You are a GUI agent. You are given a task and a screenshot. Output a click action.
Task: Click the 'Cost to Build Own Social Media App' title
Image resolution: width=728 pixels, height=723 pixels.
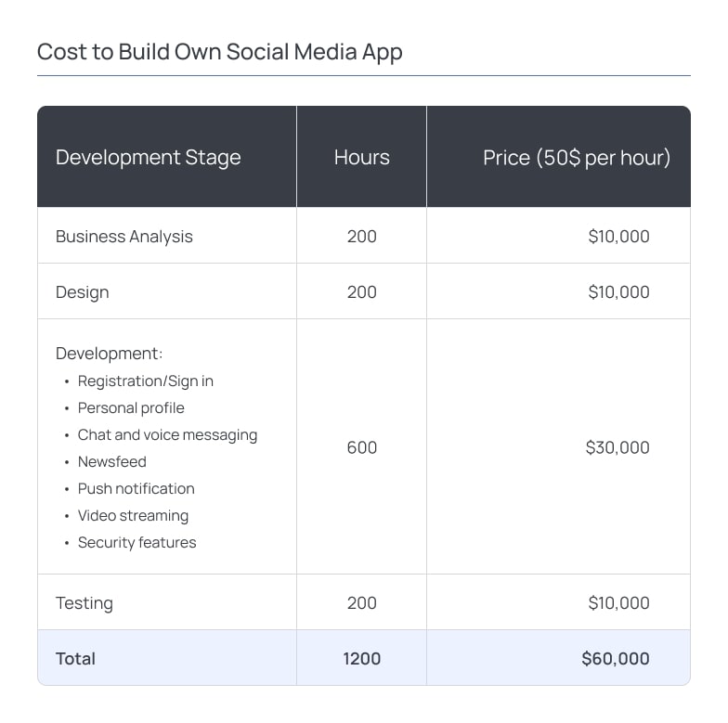(x=219, y=51)
